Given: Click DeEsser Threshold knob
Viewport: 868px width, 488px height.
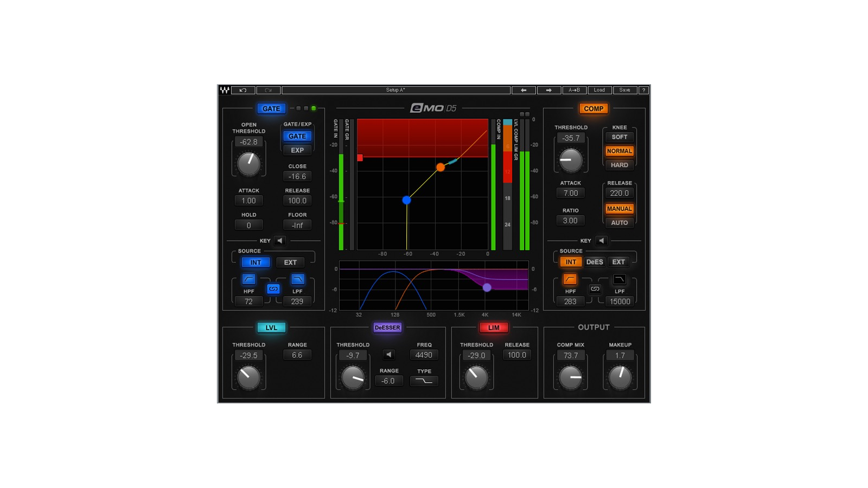Looking at the screenshot, I should [x=353, y=377].
